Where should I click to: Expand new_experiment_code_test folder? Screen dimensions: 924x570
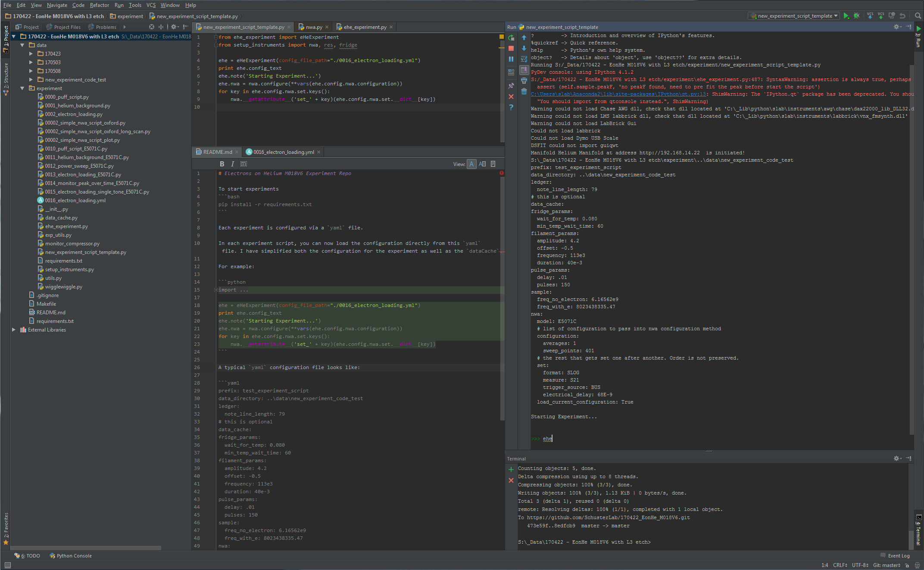click(x=31, y=79)
